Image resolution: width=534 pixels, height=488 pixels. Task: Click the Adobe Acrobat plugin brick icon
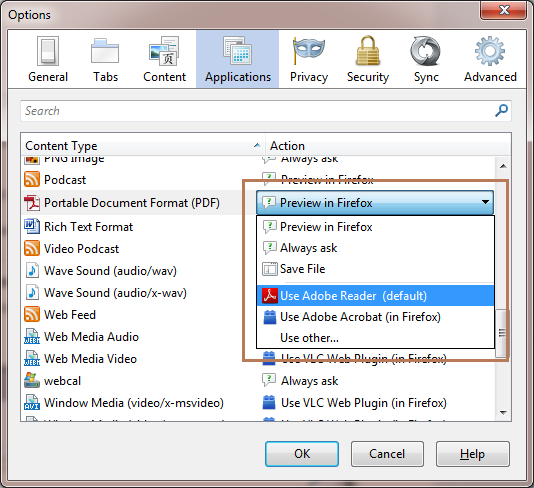[270, 317]
